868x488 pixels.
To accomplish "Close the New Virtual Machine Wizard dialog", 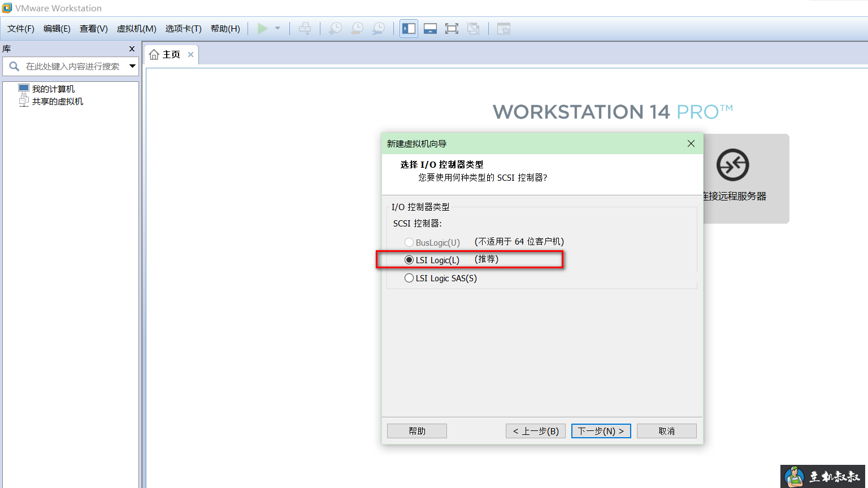I will (691, 143).
